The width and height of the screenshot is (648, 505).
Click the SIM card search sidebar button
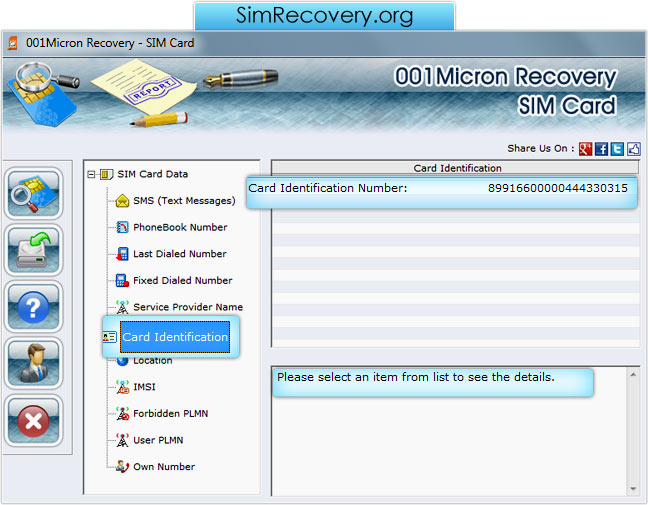coord(33,193)
